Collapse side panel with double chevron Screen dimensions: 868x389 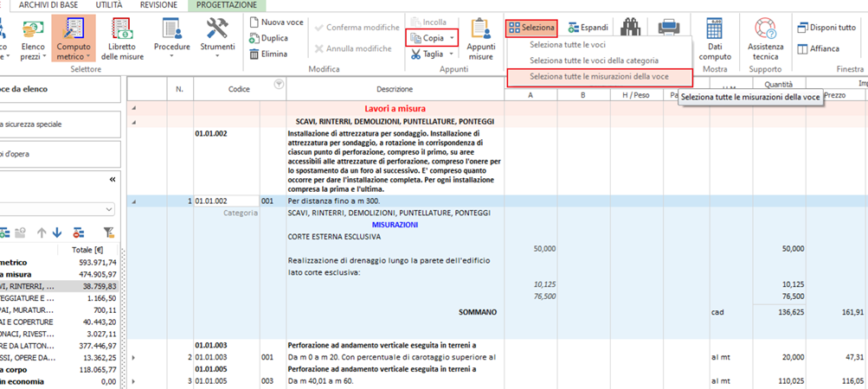[x=113, y=179]
